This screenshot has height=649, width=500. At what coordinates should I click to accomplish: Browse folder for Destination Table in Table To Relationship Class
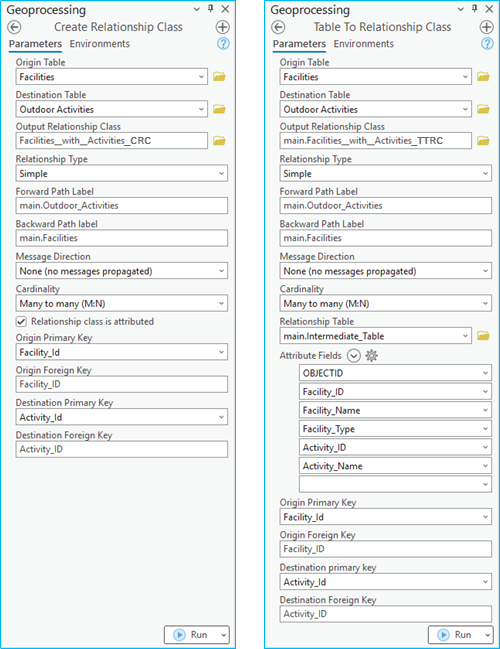483,109
